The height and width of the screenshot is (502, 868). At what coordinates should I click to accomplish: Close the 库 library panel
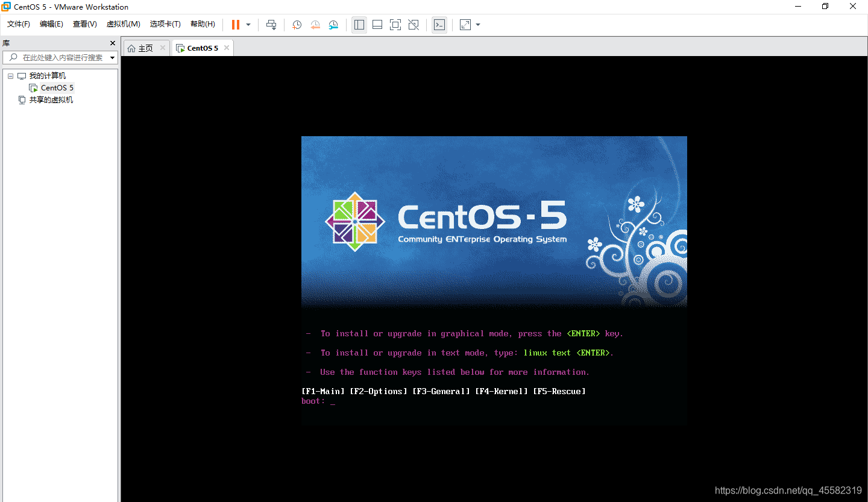tap(112, 43)
